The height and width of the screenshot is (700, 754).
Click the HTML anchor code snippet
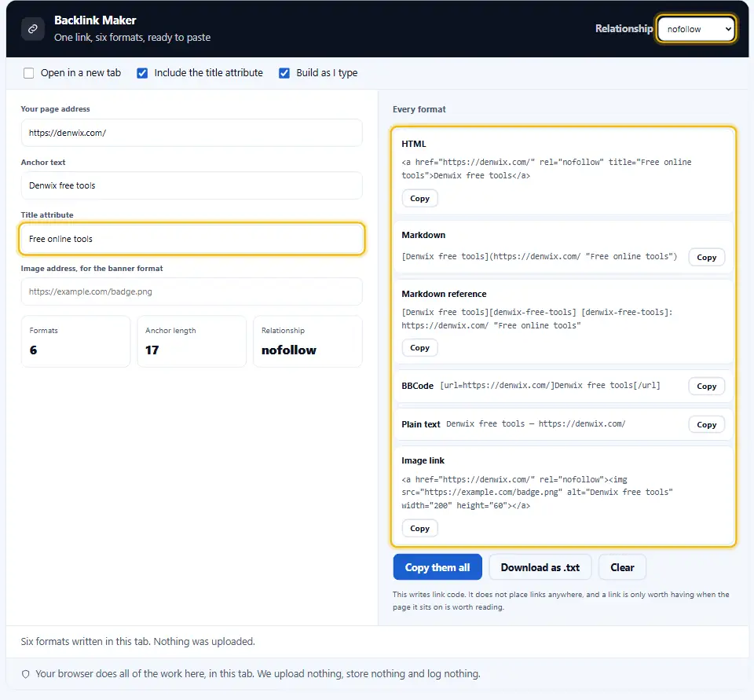547,169
